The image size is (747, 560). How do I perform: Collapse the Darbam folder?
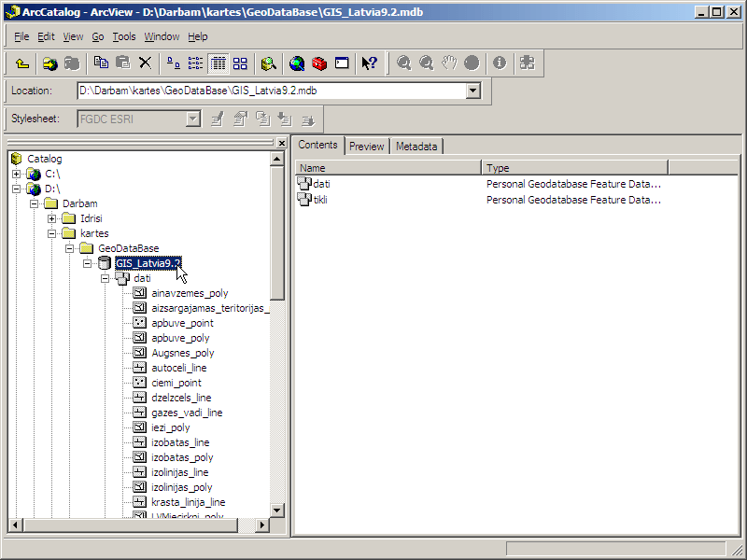coord(34,203)
